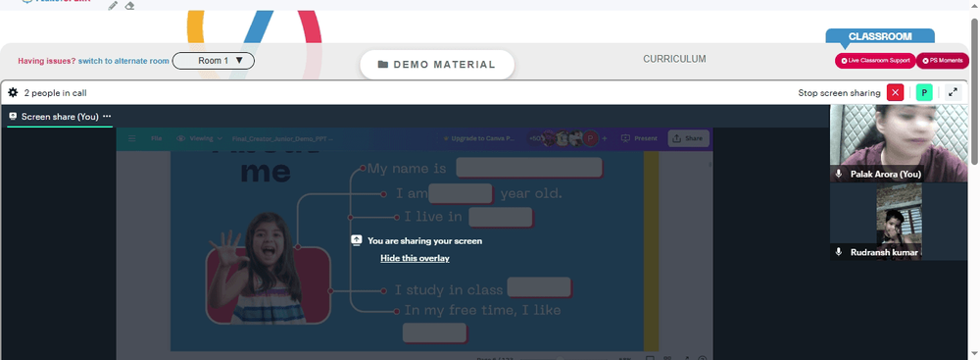Click the My name is blank field
Viewport: 980px width, 360px height.
click(x=529, y=168)
